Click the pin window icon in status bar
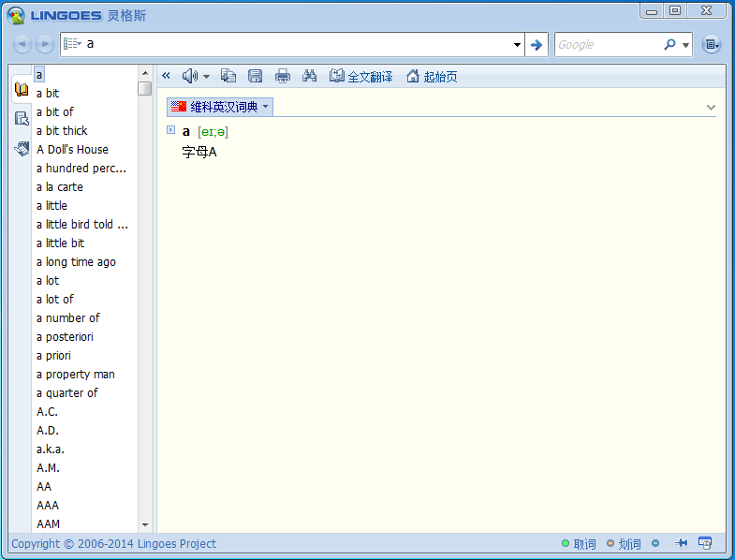735x560 pixels. pos(681,543)
